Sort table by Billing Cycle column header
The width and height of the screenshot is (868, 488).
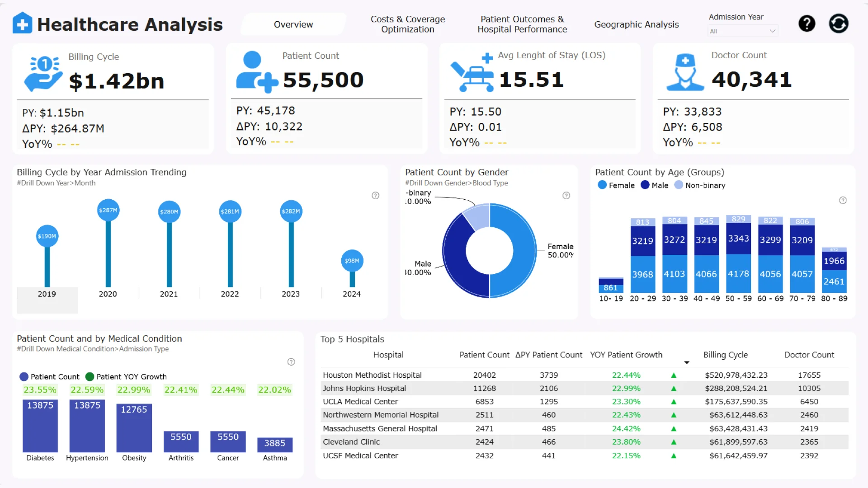(725, 355)
